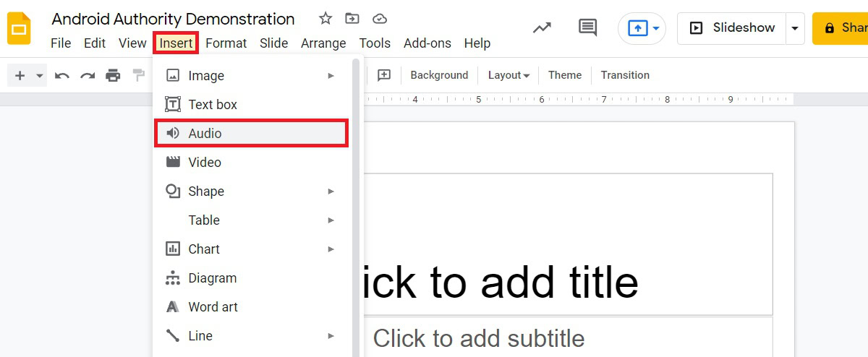Open the File menu
868x357 pixels.
61,43
